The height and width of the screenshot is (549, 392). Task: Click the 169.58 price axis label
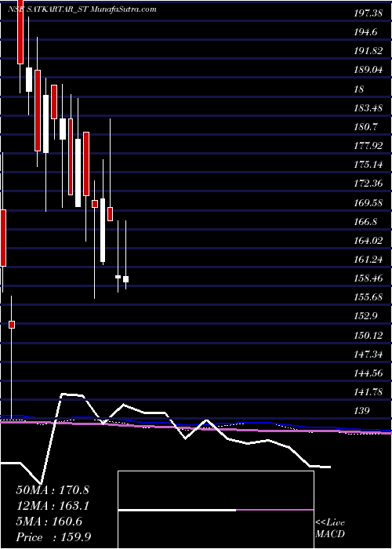pos(368,203)
